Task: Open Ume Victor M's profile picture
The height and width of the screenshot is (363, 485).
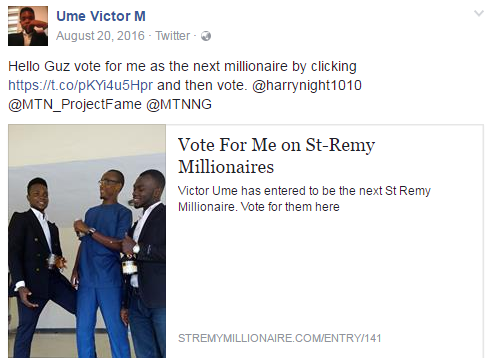Action: (x=28, y=26)
